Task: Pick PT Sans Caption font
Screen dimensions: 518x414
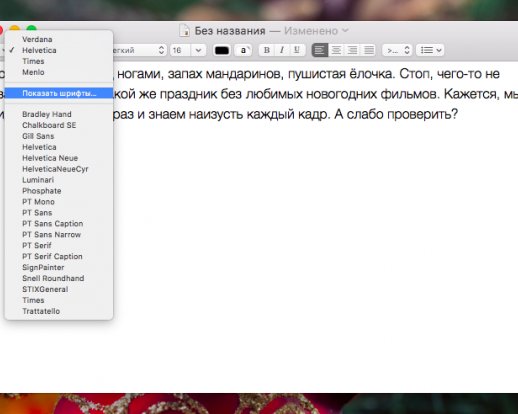Action: pos(59,224)
